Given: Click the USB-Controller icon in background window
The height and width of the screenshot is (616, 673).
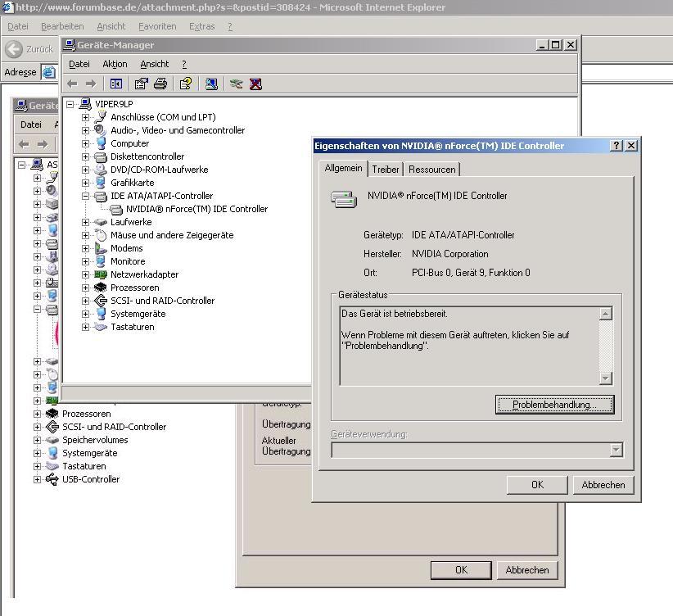Looking at the screenshot, I should point(52,479).
